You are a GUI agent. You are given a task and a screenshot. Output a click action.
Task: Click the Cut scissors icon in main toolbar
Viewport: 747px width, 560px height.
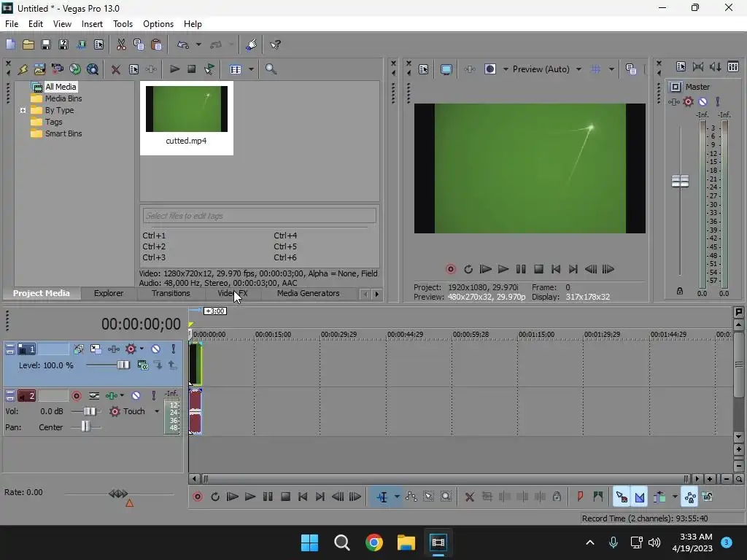tap(121, 44)
